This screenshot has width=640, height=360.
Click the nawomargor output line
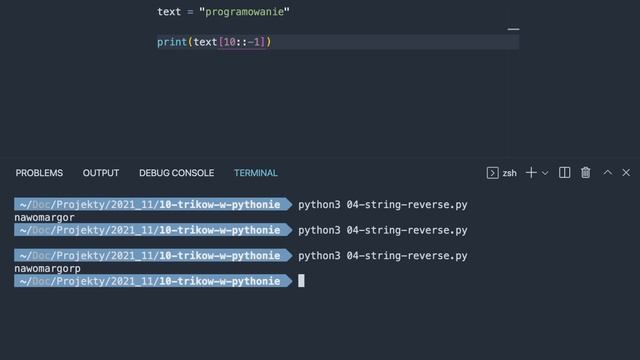[x=44, y=218]
